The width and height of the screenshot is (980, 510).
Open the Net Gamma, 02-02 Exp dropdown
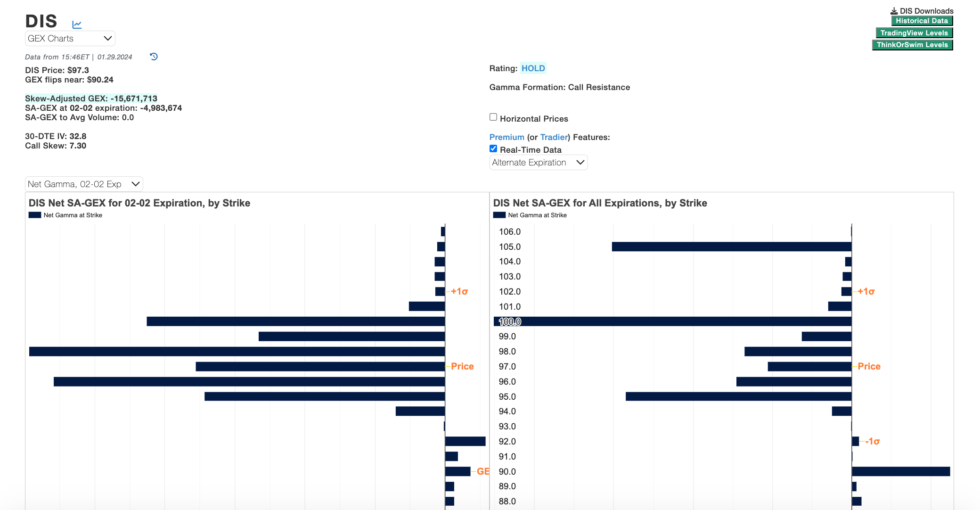(x=84, y=184)
